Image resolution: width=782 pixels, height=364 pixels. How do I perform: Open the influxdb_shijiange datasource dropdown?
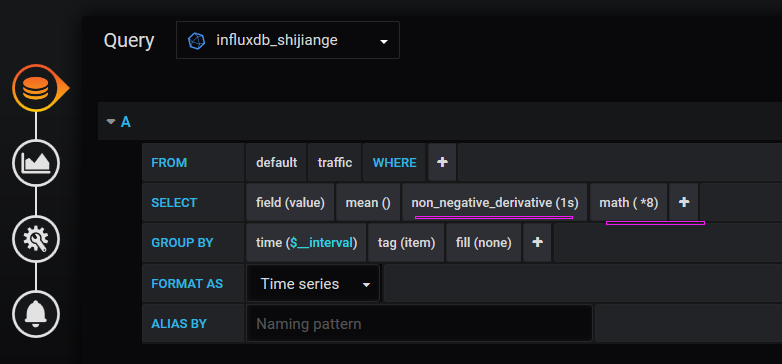click(x=288, y=40)
